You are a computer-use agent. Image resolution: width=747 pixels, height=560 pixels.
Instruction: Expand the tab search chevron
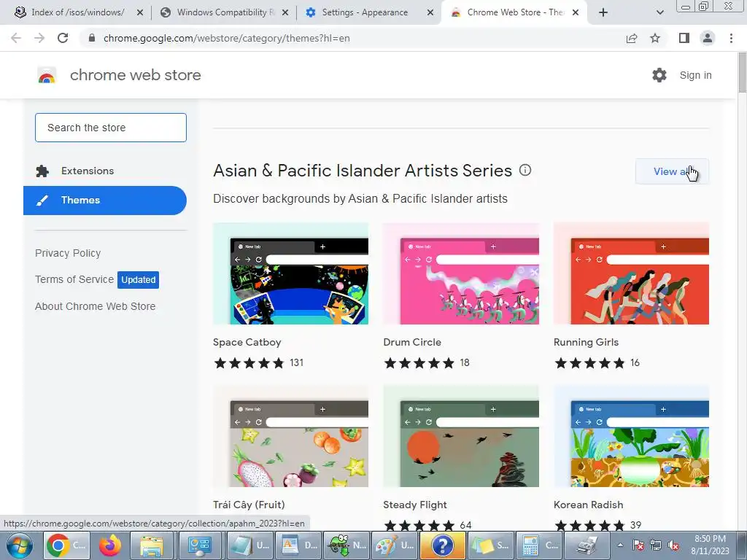pos(659,12)
